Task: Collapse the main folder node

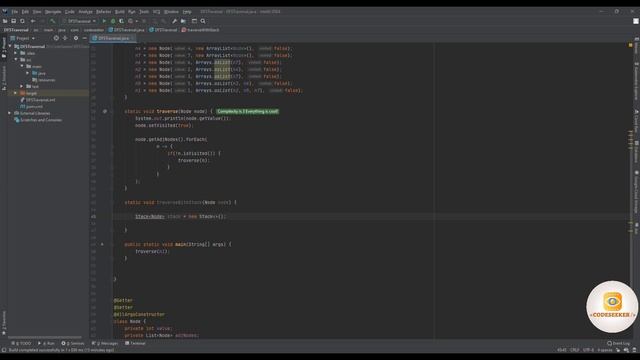Action: click(22, 66)
